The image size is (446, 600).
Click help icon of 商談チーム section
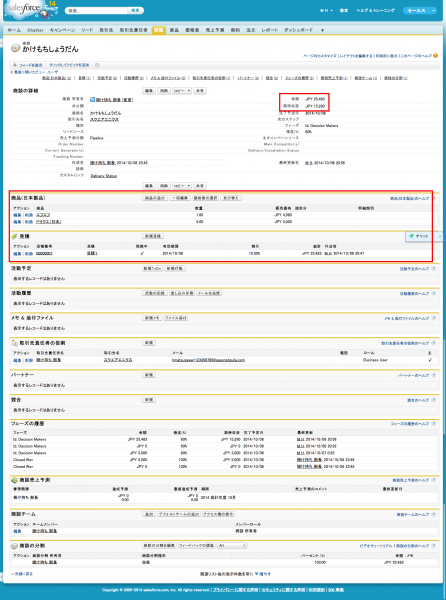coord(434,514)
